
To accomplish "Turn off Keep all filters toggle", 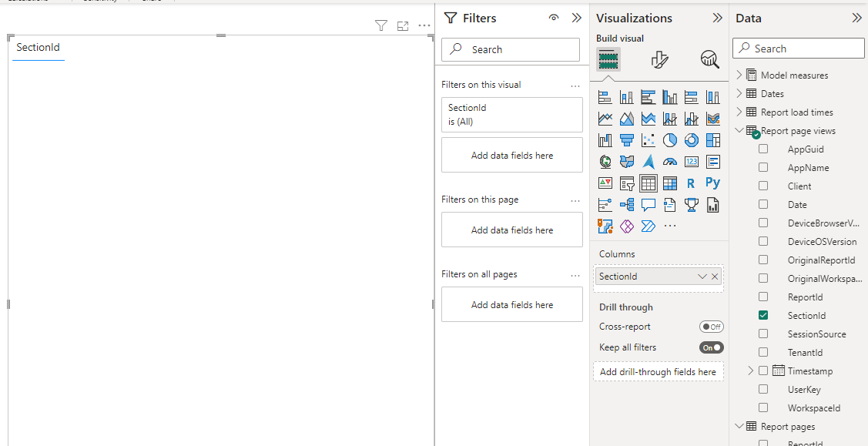I will click(x=712, y=347).
